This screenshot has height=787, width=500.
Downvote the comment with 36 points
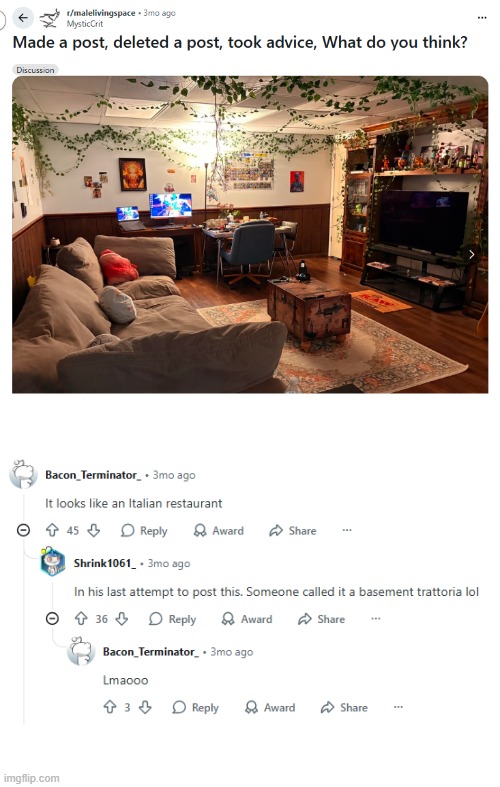[122, 619]
